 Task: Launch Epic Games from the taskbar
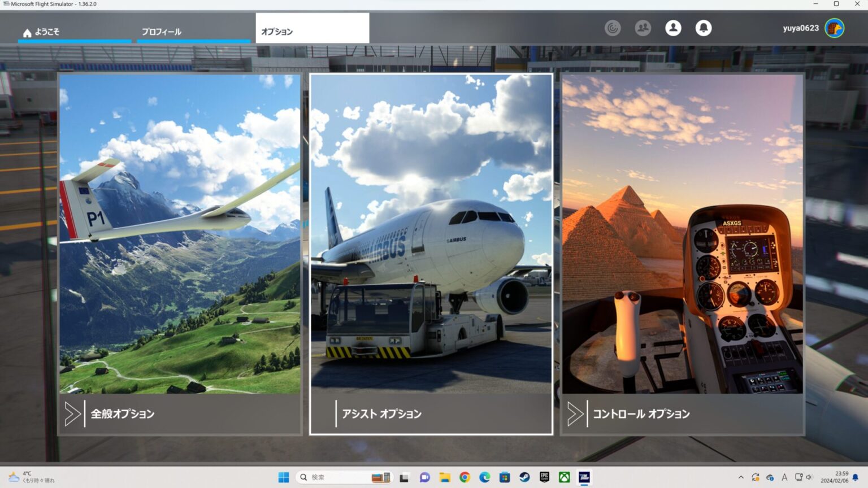(x=544, y=477)
